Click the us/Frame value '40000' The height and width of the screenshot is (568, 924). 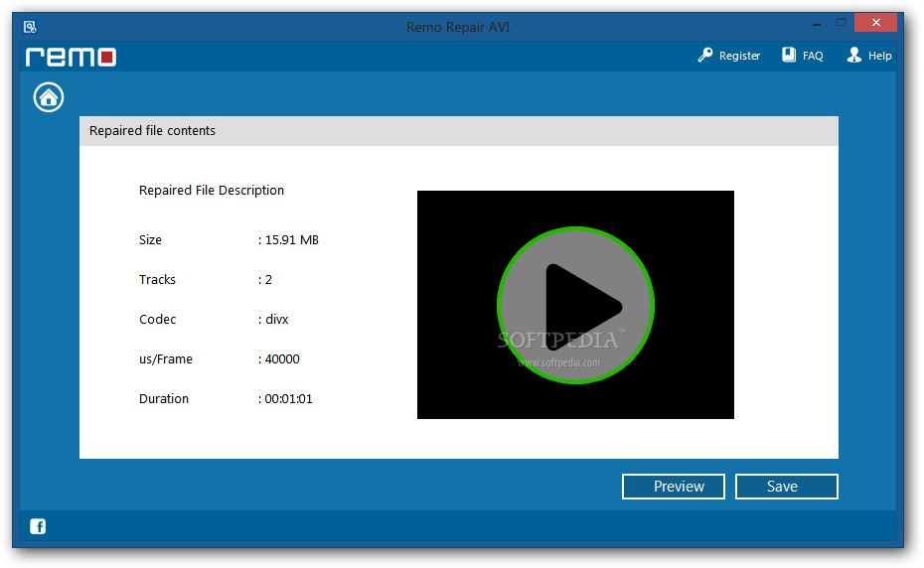tap(282, 358)
